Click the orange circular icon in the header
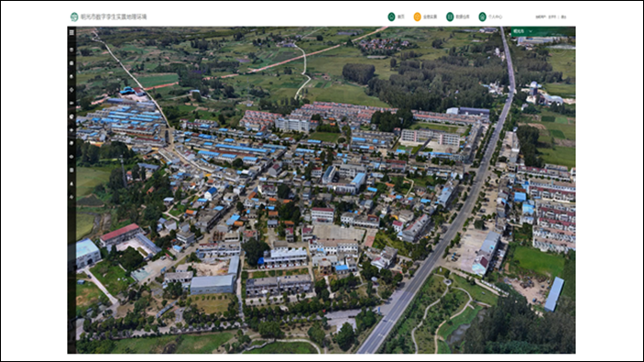Image resolution: width=644 pixels, height=362 pixels. click(418, 17)
